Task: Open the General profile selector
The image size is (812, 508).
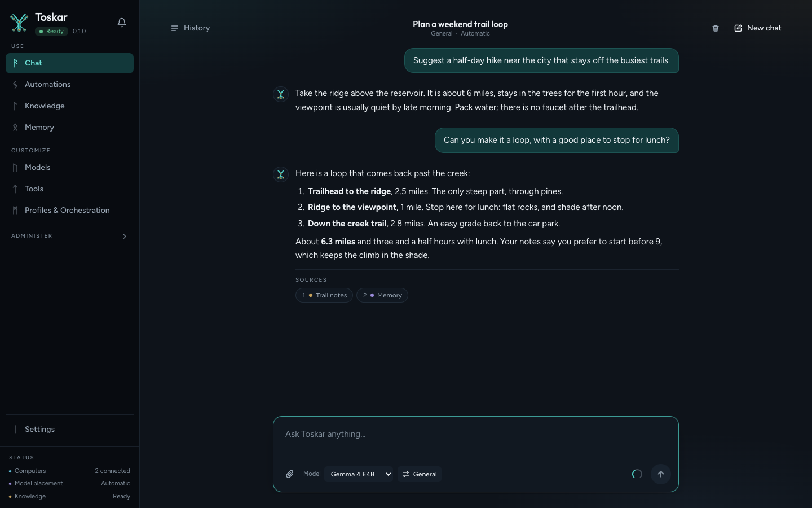Action: click(x=420, y=474)
